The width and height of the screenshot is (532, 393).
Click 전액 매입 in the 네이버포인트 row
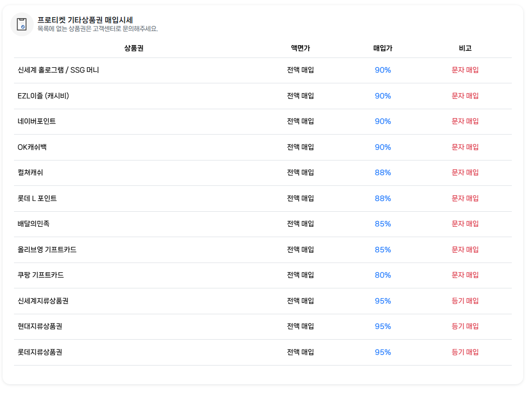pyautogui.click(x=300, y=121)
